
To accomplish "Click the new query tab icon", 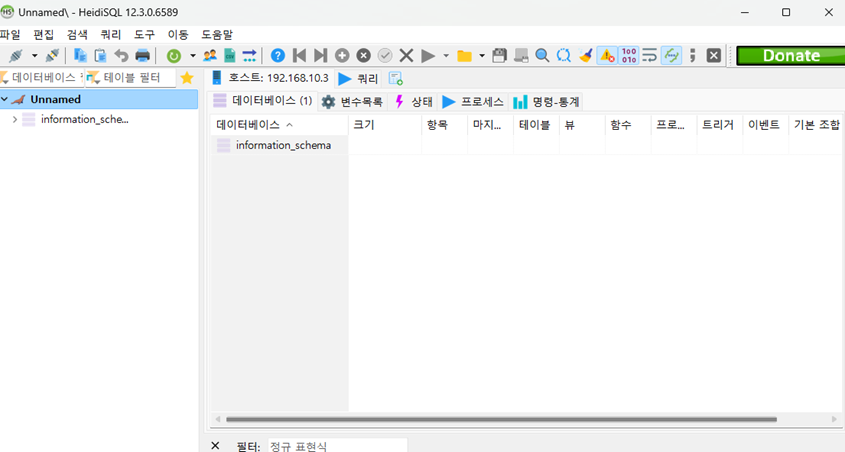I will pos(396,79).
